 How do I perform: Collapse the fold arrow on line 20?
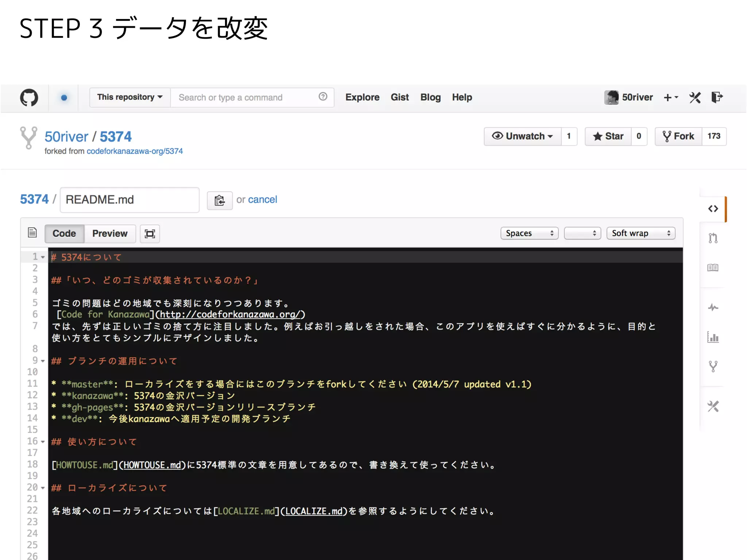click(43, 488)
